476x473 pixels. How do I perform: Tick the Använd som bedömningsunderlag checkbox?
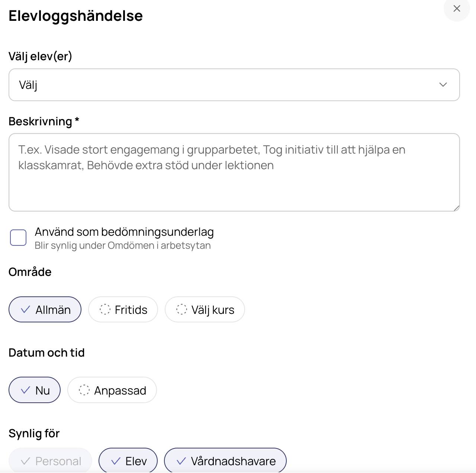pyautogui.click(x=18, y=238)
